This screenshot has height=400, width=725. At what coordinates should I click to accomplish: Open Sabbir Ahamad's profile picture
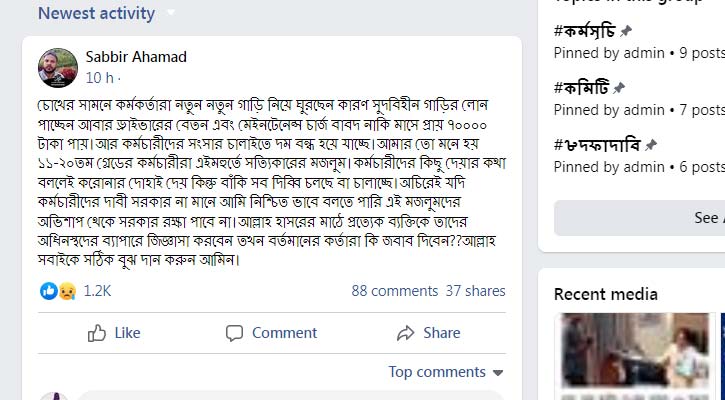pyautogui.click(x=58, y=67)
